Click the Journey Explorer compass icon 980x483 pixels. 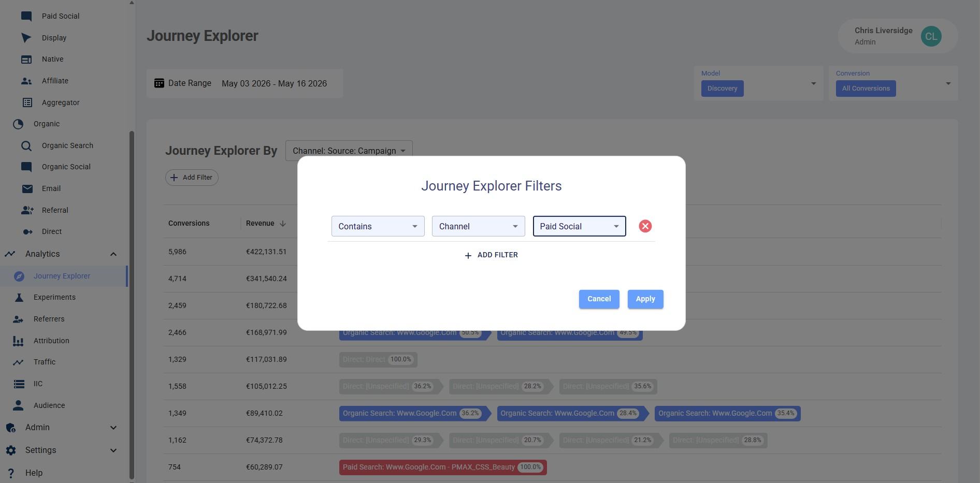(19, 276)
